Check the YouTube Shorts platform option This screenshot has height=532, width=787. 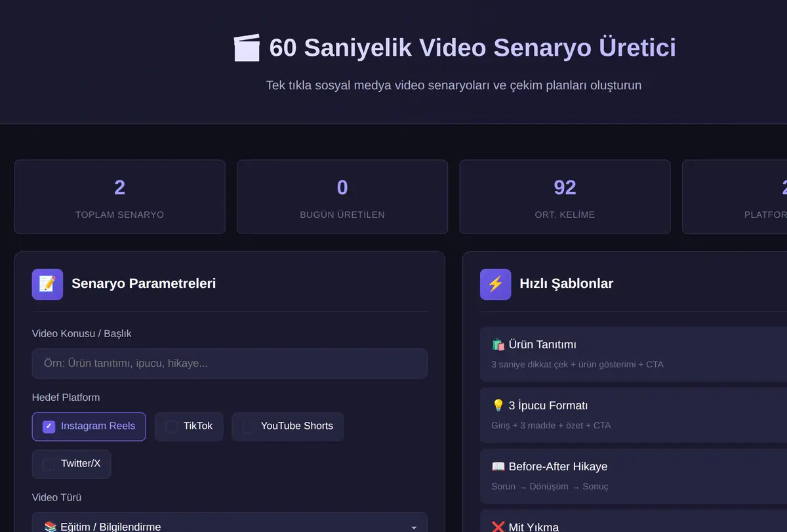(249, 426)
